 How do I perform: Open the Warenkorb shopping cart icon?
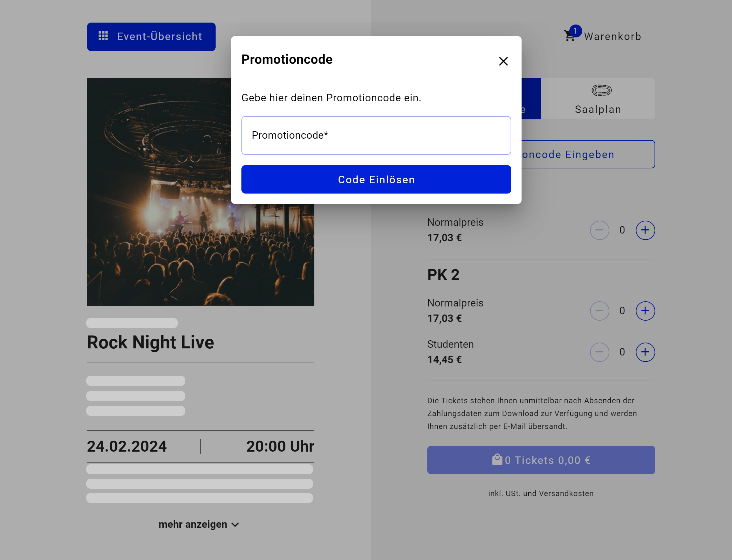pyautogui.click(x=570, y=36)
